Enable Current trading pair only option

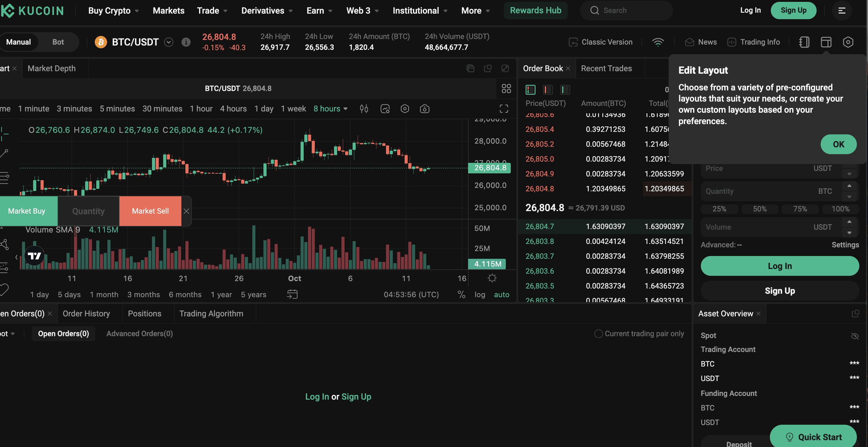pyautogui.click(x=598, y=333)
